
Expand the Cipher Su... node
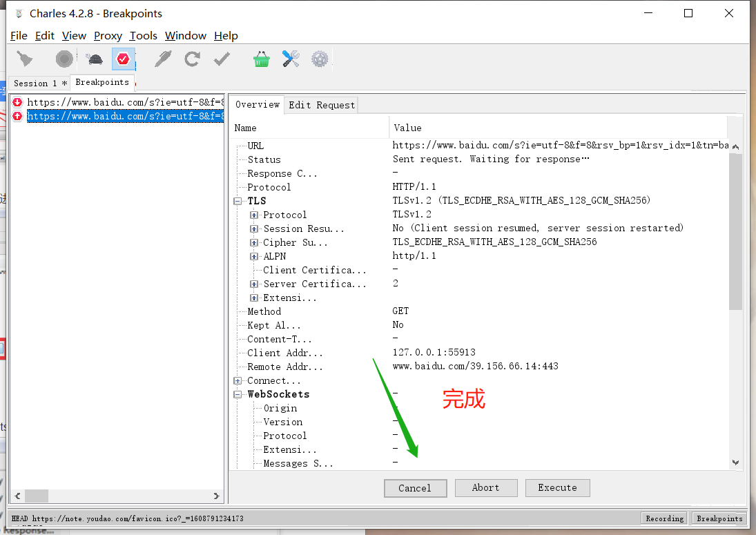coord(253,242)
